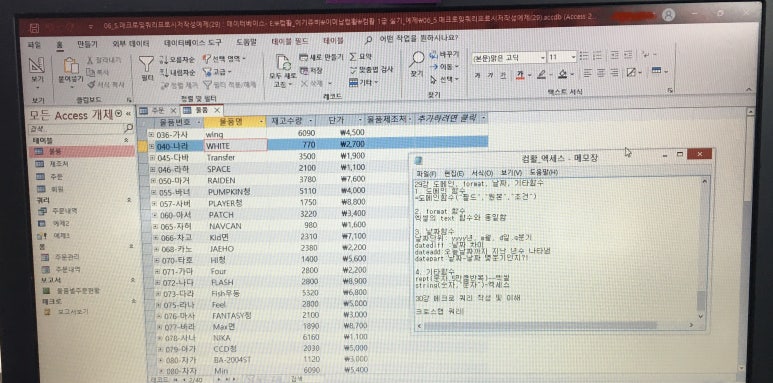Align text left in text format group
773x383 pixels.
point(588,73)
